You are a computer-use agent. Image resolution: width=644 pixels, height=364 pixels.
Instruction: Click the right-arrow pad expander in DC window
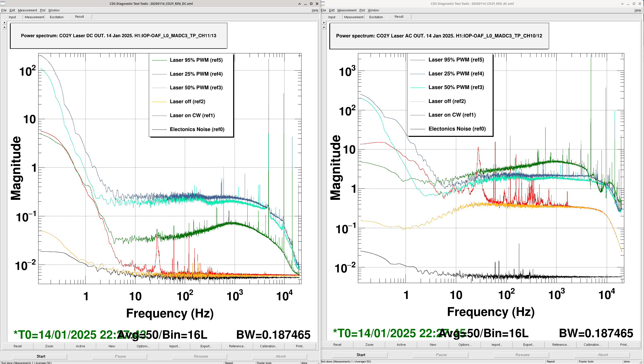tap(4, 23)
